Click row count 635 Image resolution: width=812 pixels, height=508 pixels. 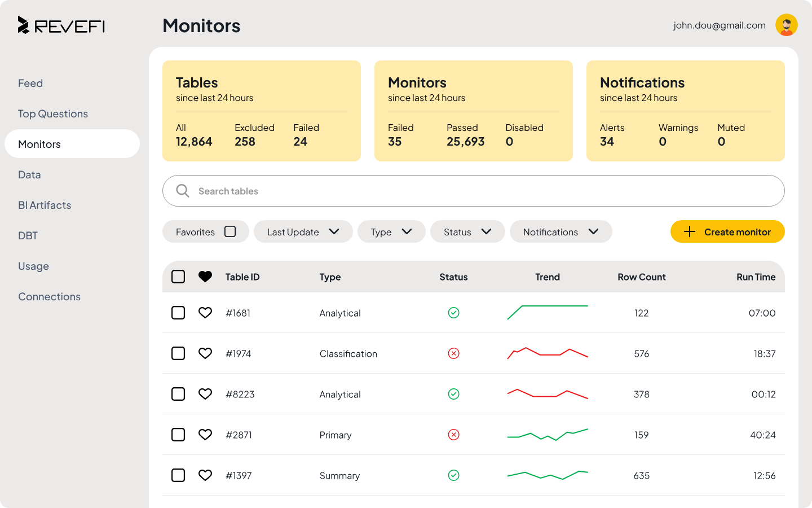[642, 475]
